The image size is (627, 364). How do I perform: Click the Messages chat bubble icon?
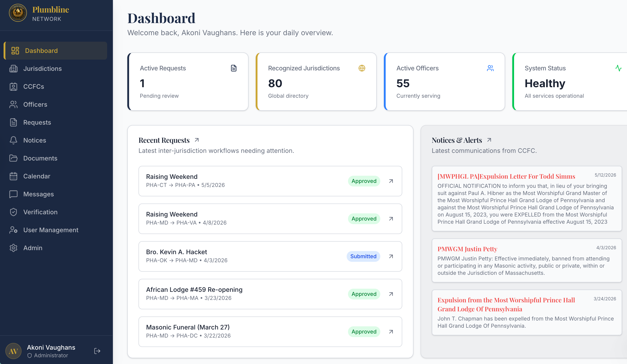click(x=13, y=194)
